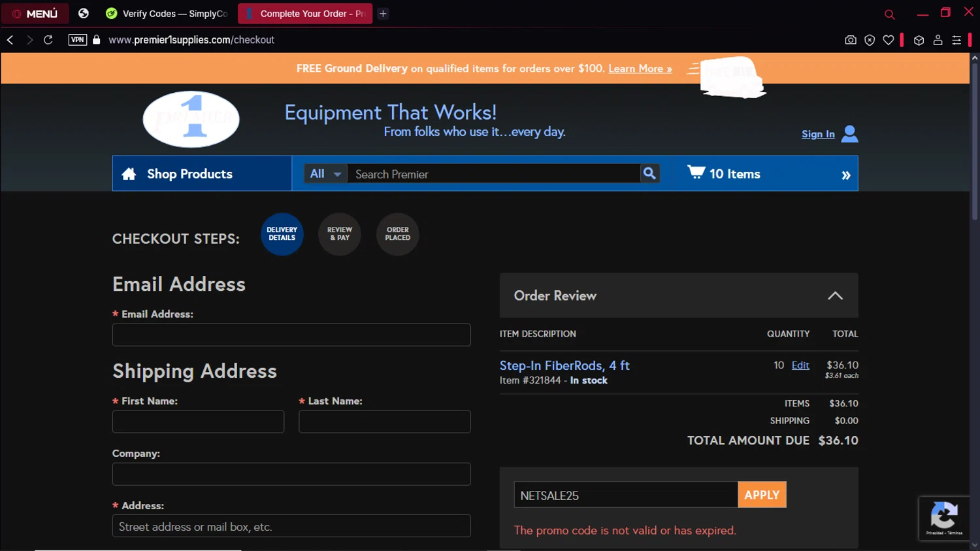
Task: Click the street Address input field
Action: point(291,526)
